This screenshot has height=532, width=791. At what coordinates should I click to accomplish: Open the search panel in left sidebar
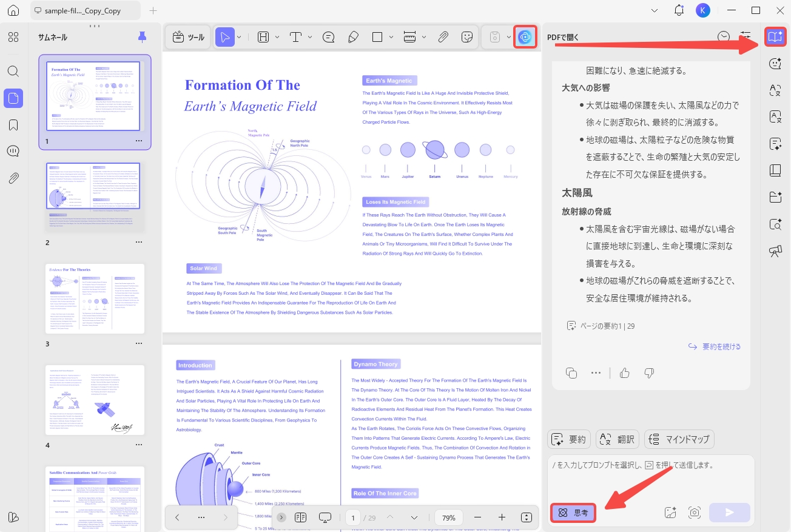13,71
